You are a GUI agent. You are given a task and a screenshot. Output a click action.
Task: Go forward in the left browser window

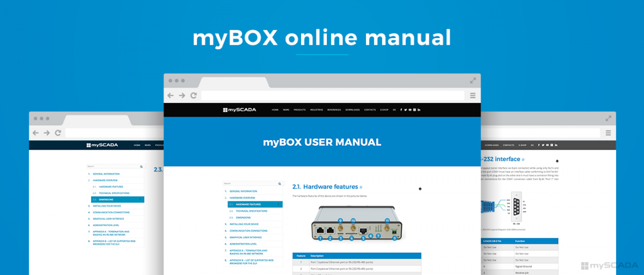point(46,133)
